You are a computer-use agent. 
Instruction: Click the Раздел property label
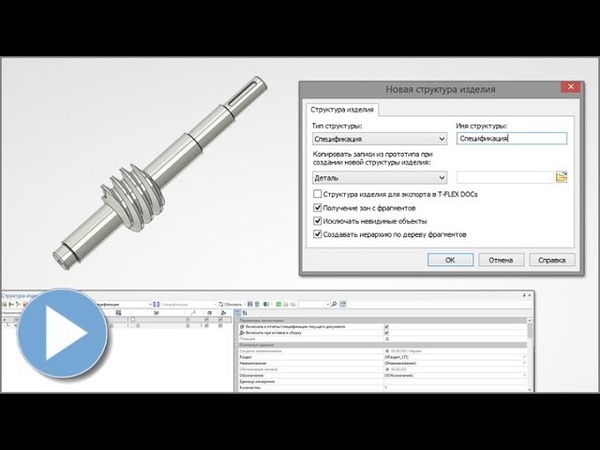[245, 357]
